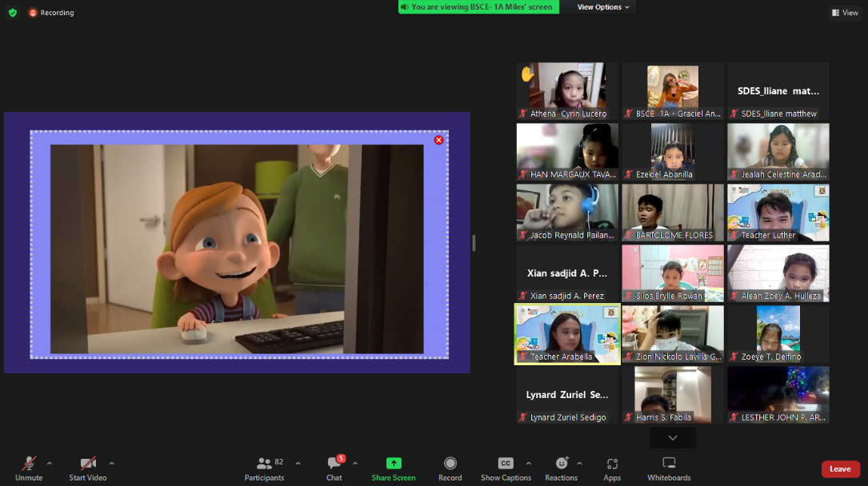Click muted mic icon on Teacher Luther
This screenshot has width=868, height=486.
click(734, 236)
